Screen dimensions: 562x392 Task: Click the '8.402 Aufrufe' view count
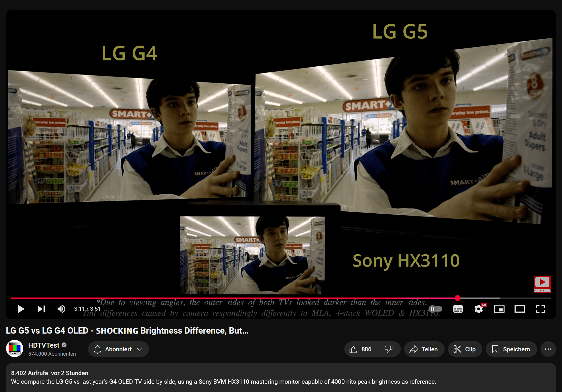[30, 373]
